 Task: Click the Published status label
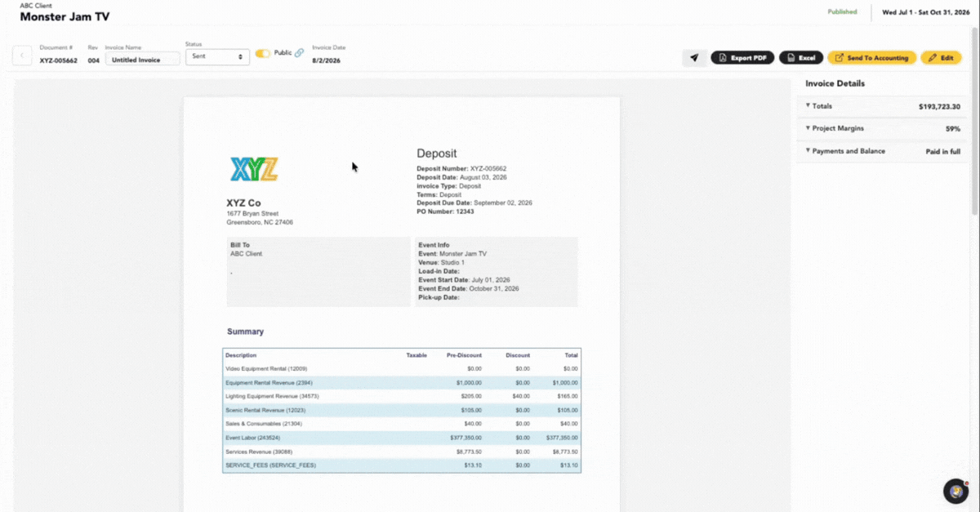842,12
